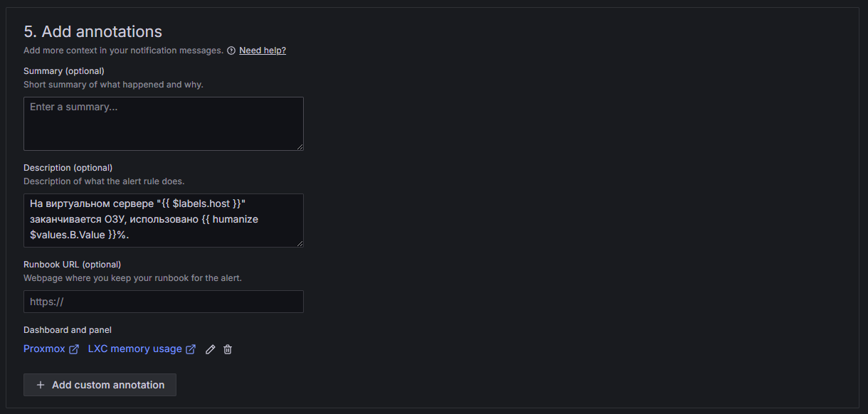Viewport: 868px width, 414px height.
Task: Open the Need help? question mark icon
Action: [231, 50]
